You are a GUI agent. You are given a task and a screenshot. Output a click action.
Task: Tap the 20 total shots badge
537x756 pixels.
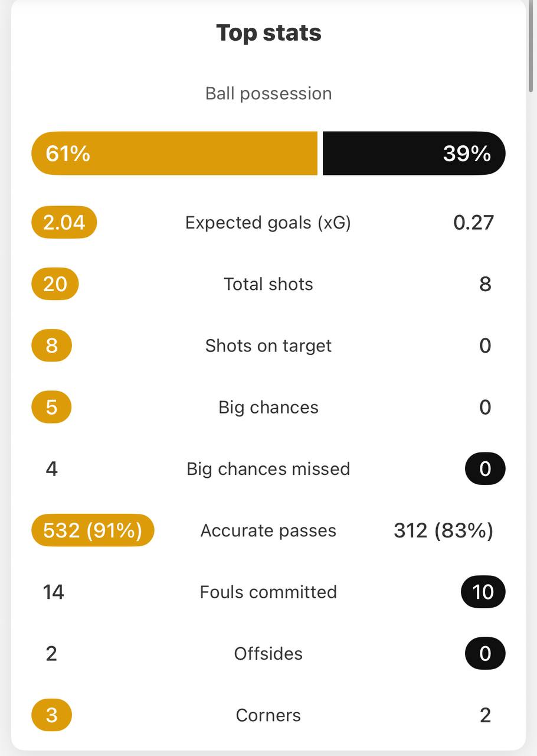[x=55, y=284]
